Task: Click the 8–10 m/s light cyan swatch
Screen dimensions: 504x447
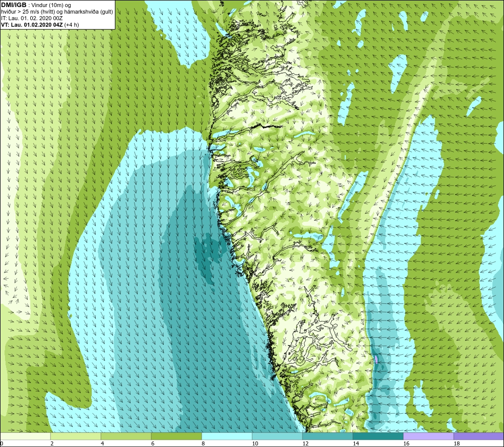Action: (x=227, y=436)
